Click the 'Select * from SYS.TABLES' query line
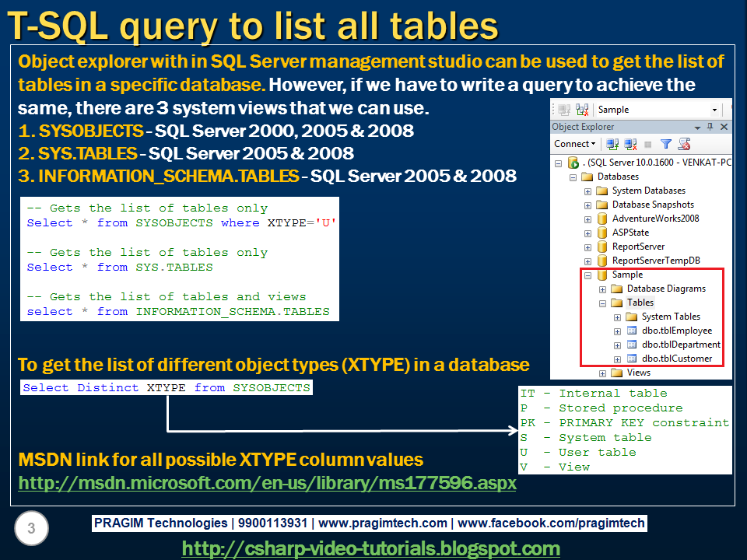Screen dimensions: 747x560 pos(120,267)
